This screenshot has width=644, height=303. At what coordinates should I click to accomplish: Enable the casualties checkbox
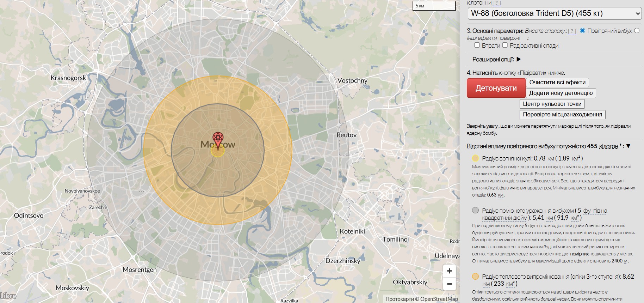477,45
